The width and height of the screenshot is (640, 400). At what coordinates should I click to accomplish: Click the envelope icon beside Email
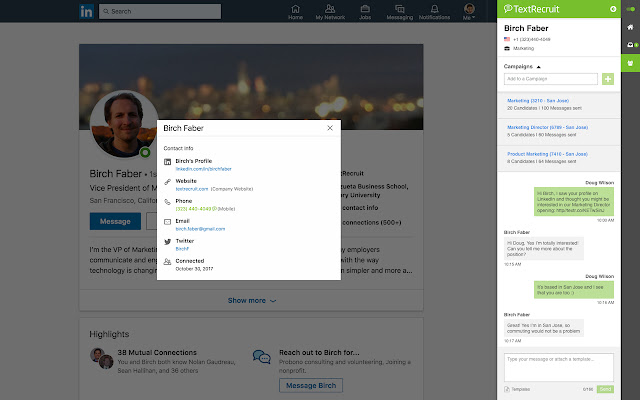coord(167,222)
